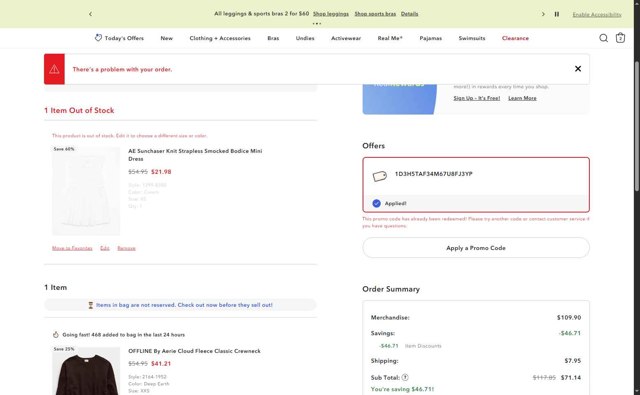Click the Today's Offers tag icon
Image resolution: width=640 pixels, height=395 pixels.
coord(98,38)
